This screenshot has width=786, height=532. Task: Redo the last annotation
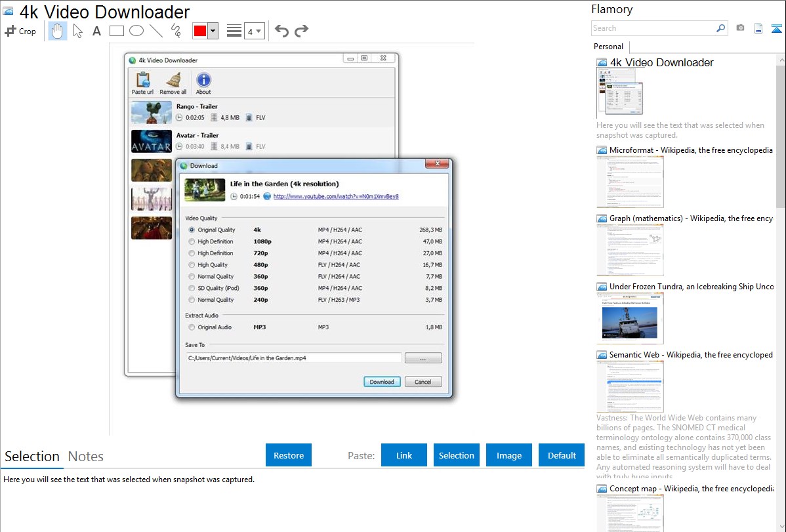(301, 31)
